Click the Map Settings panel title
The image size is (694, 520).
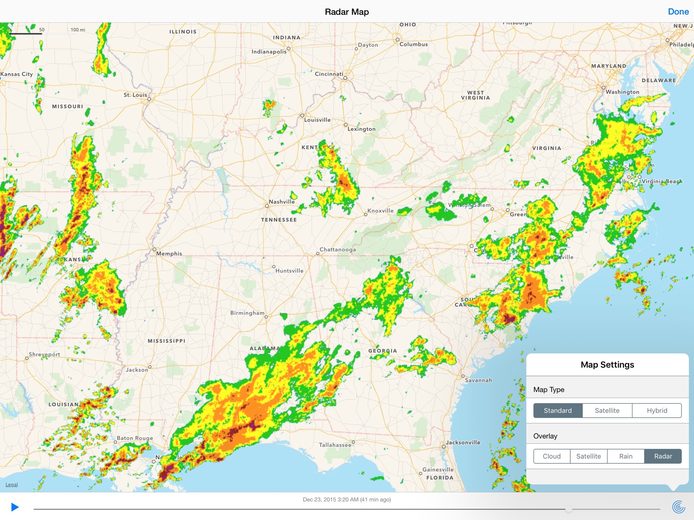[x=607, y=365]
